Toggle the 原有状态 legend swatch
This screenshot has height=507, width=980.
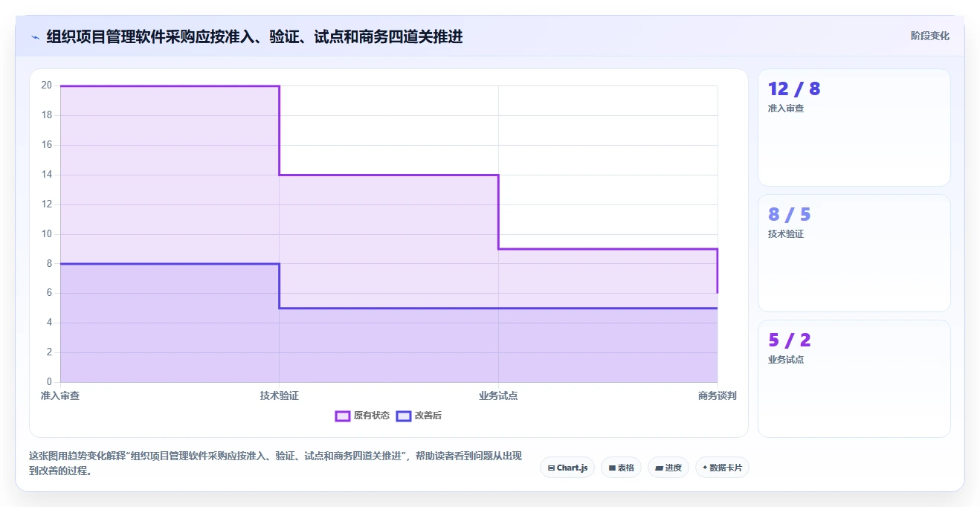coord(343,416)
